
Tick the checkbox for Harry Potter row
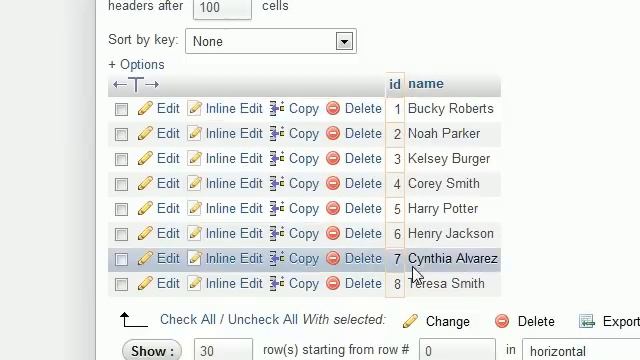(121, 209)
